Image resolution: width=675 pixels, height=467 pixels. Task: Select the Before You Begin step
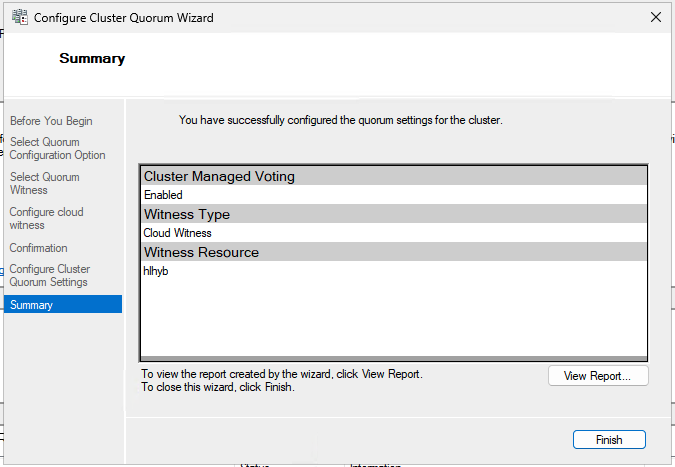click(51, 121)
